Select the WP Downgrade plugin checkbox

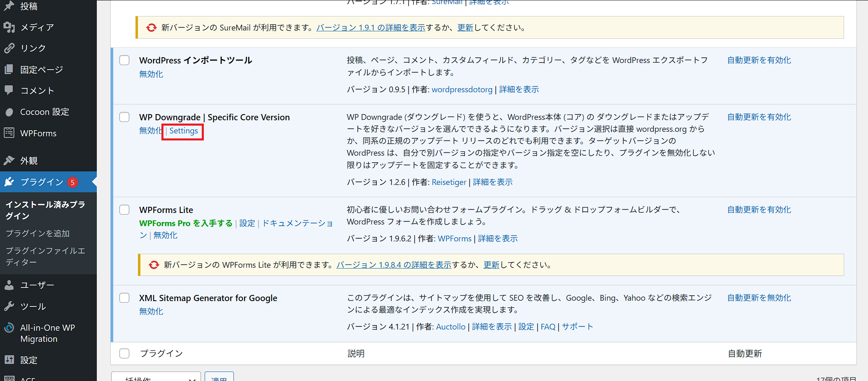124,117
